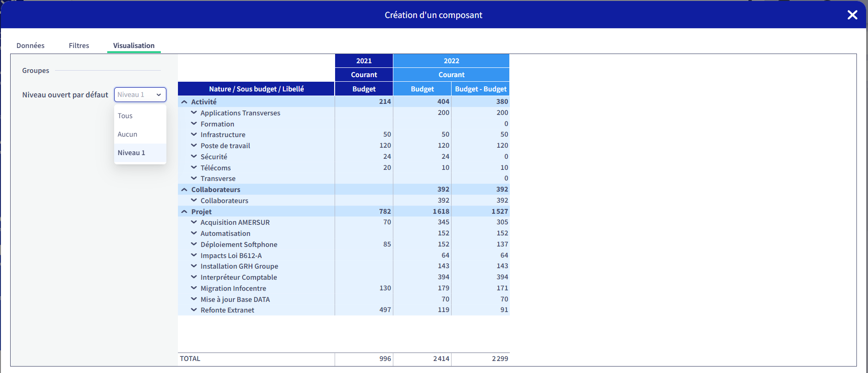Expand the Automatisation row chevron

(x=194, y=233)
